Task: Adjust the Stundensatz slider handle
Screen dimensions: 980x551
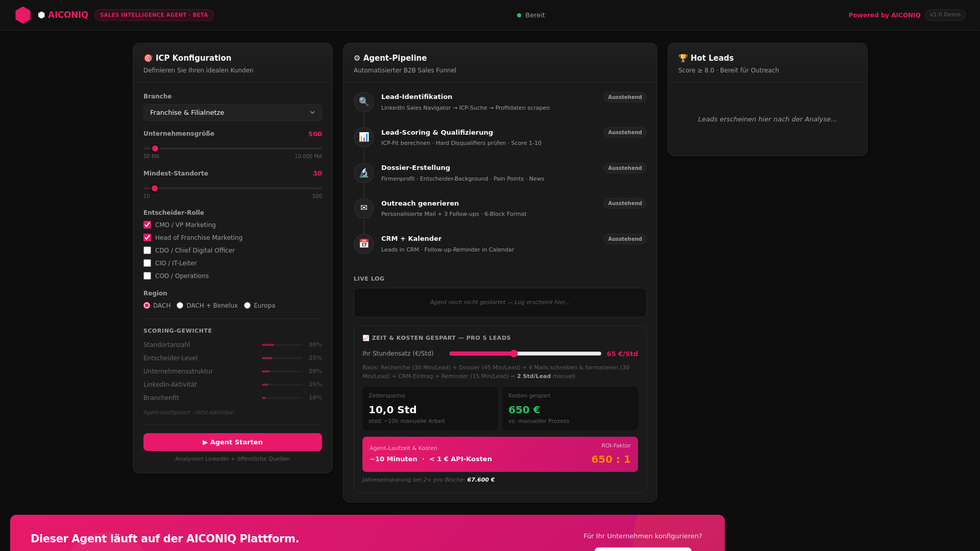Action: coord(514,354)
